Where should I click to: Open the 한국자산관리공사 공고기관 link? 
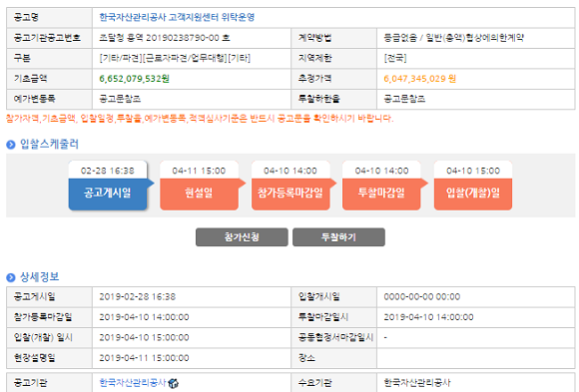click(133, 382)
